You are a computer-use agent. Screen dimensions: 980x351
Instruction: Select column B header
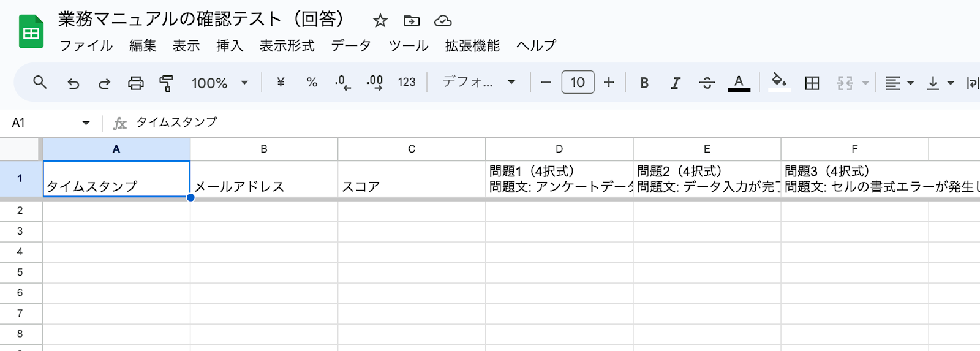264,149
